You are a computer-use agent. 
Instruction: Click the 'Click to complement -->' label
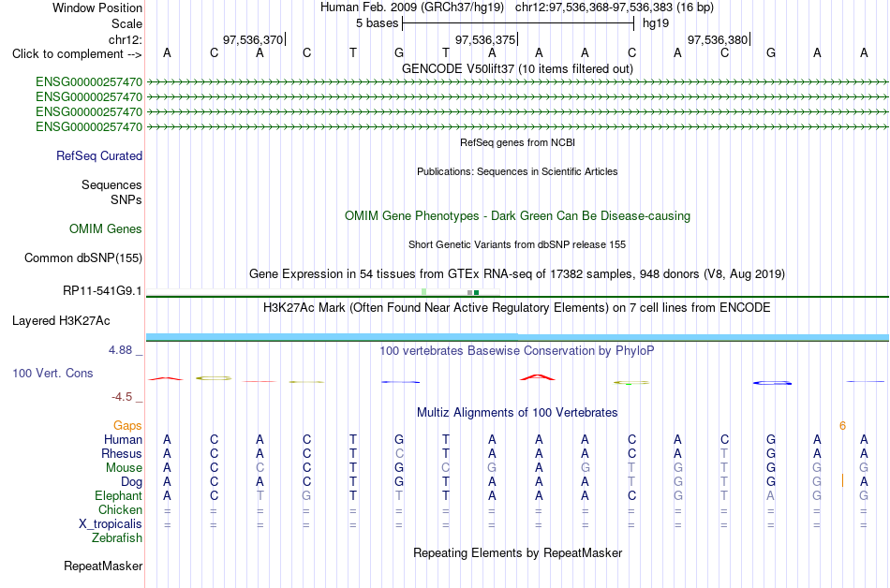tap(77, 54)
